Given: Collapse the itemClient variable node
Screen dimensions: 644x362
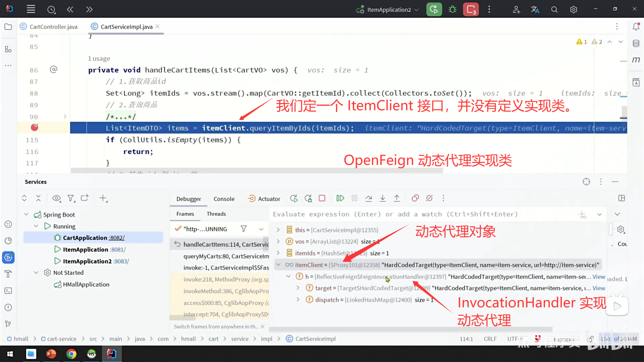Looking at the screenshot, I should point(278,265).
